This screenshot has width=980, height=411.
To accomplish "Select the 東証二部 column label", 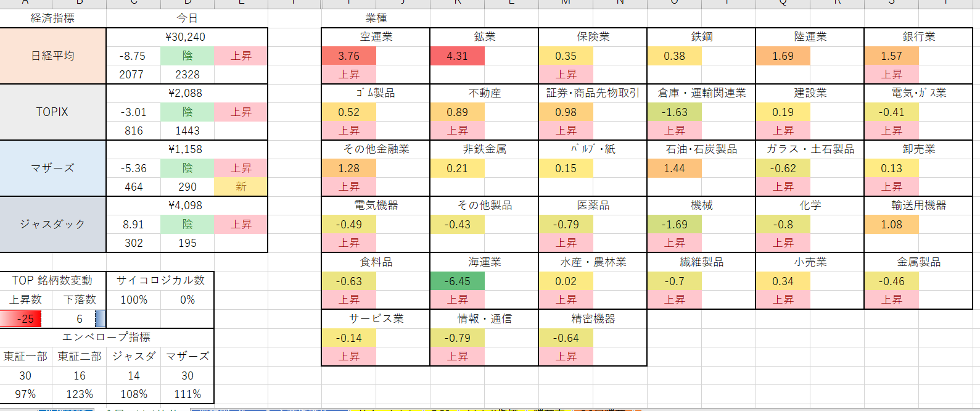I will (x=80, y=357).
